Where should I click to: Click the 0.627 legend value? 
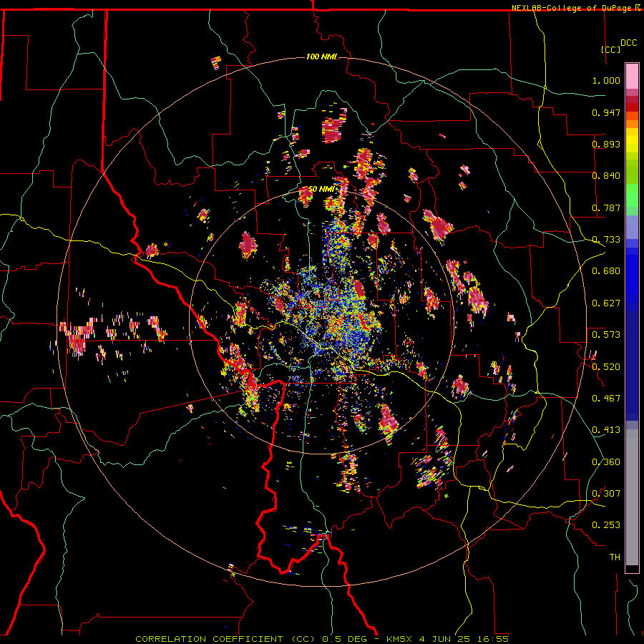[x=606, y=303]
